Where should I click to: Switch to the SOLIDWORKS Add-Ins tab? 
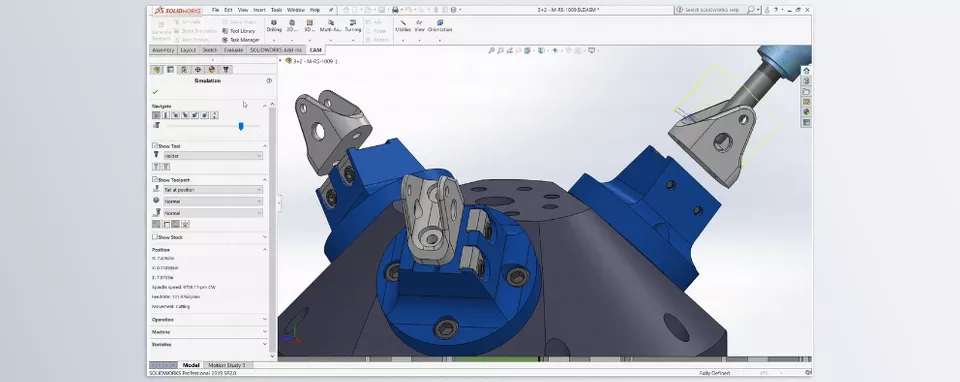pyautogui.click(x=276, y=50)
